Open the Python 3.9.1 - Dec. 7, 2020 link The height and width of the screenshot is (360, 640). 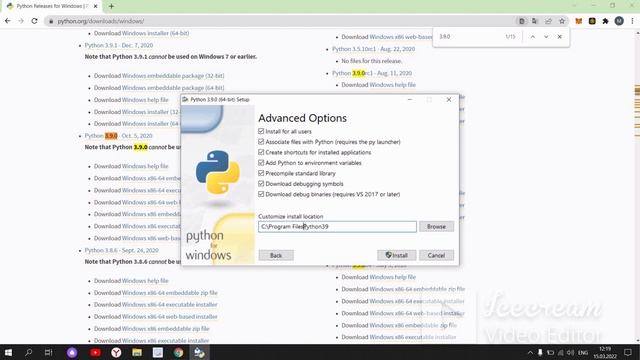coord(119,45)
